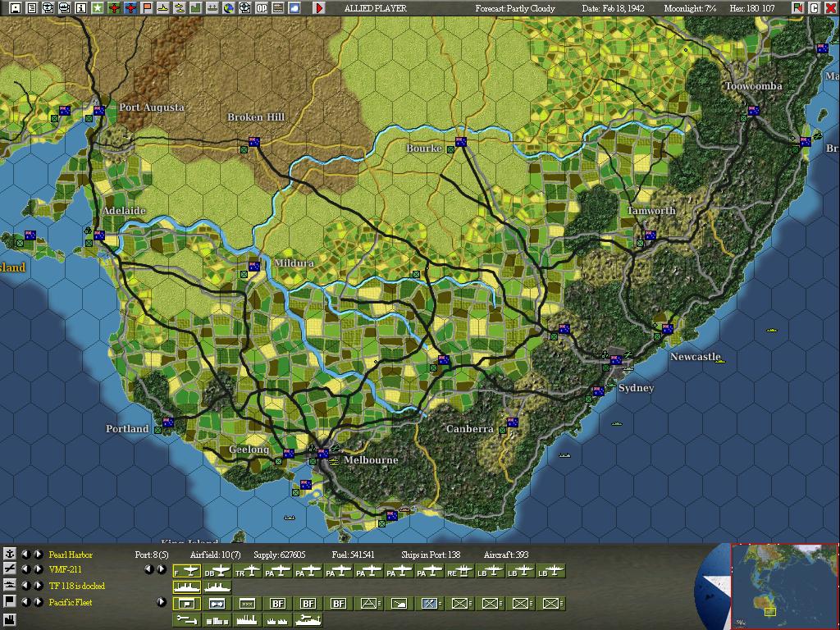The height and width of the screenshot is (630, 840).
Task: Click the airplane icon beside VMF-211
Action: [9, 569]
